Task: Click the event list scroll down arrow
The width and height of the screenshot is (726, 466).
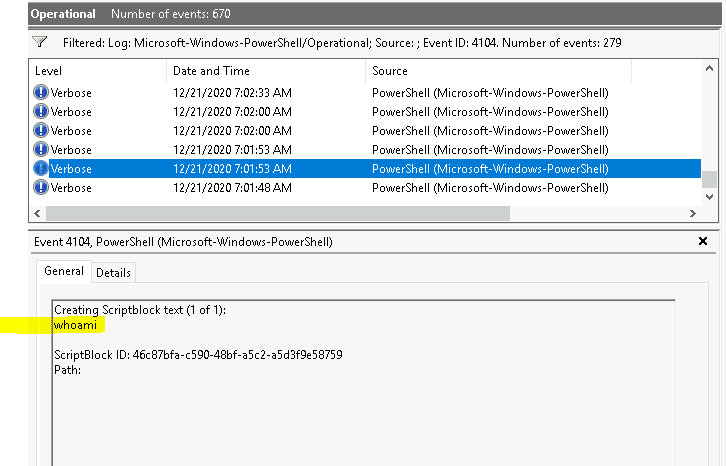Action: pos(709,197)
